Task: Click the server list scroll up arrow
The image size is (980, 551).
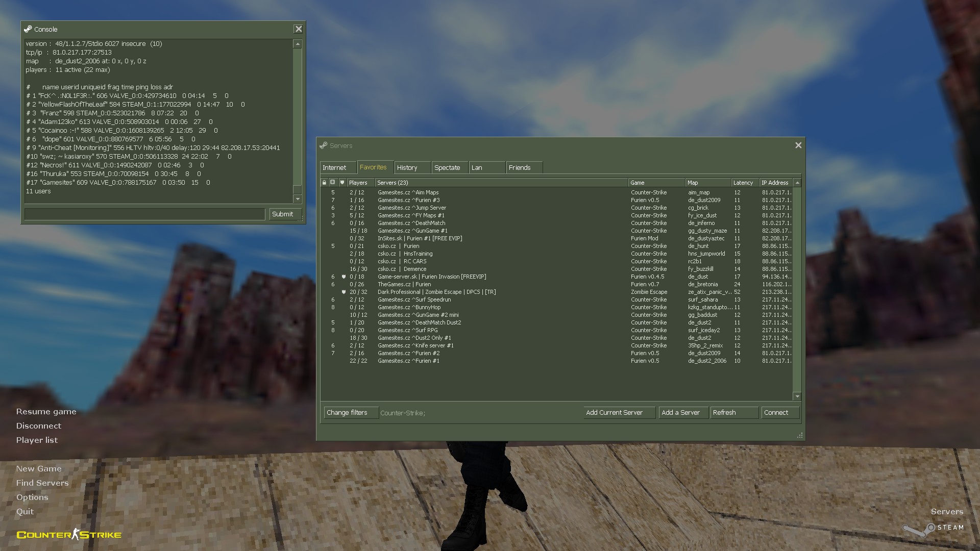Action: (x=797, y=183)
